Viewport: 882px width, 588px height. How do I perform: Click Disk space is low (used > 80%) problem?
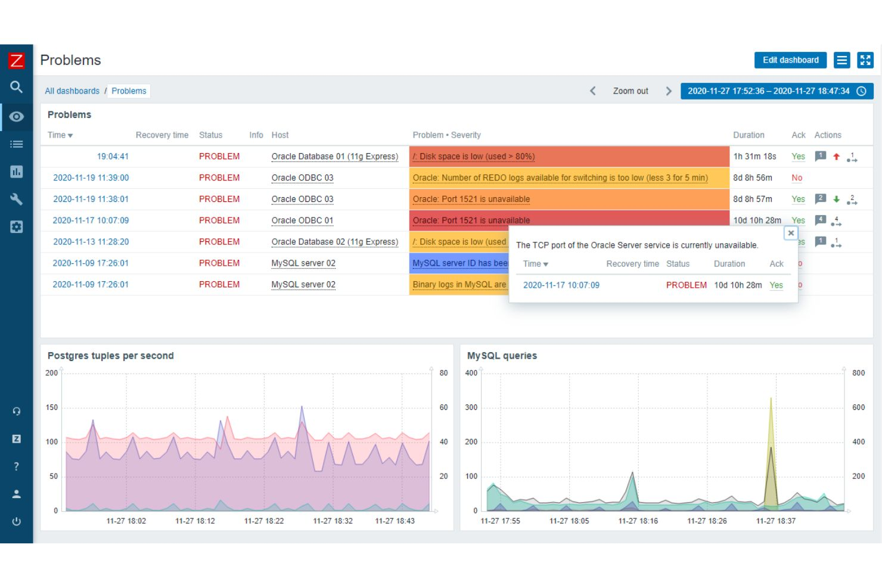[474, 157]
